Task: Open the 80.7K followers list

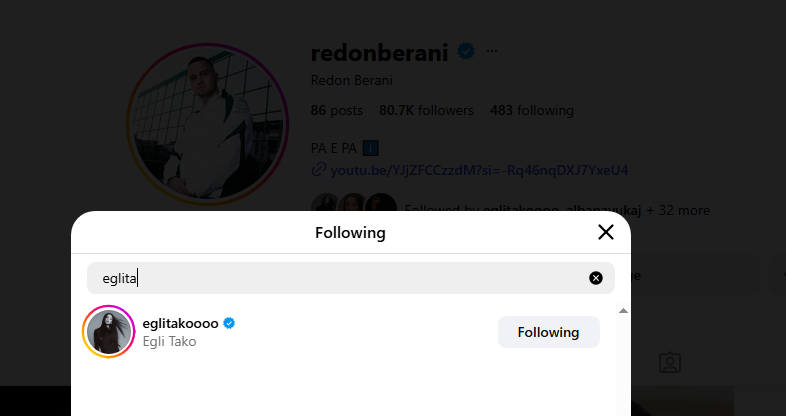Action: [427, 110]
